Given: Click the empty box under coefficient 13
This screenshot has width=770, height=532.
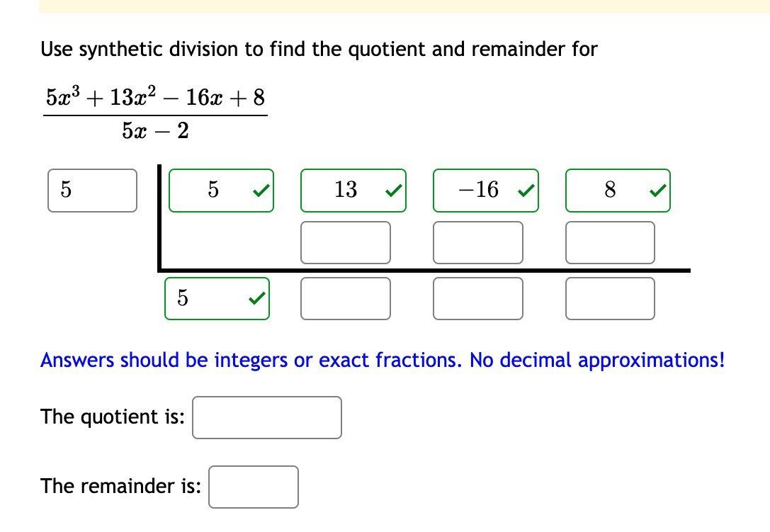Looking at the screenshot, I should coord(346,242).
